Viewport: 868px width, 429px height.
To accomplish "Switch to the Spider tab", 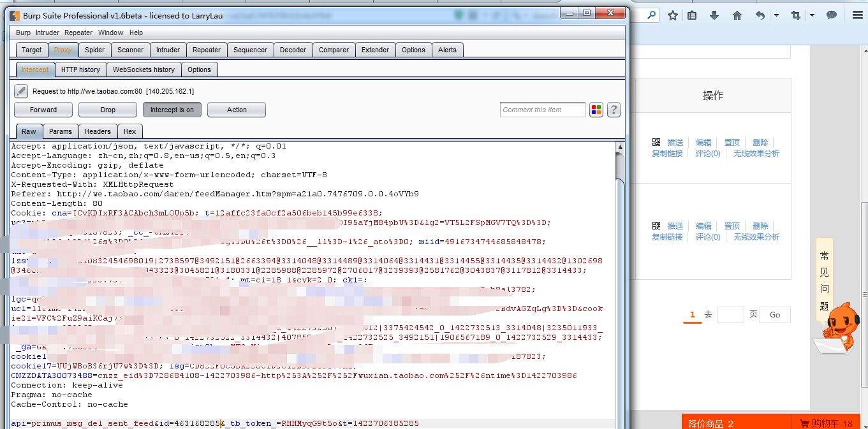I will (95, 50).
